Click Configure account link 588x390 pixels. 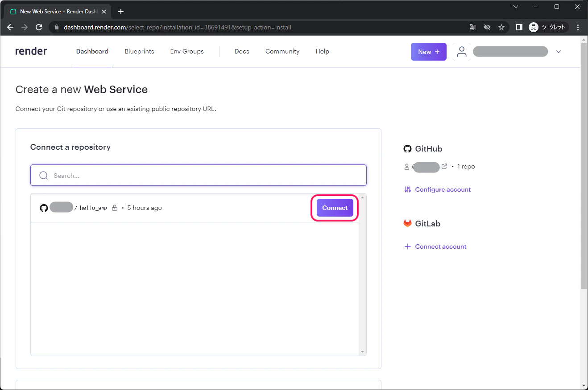pyautogui.click(x=443, y=189)
